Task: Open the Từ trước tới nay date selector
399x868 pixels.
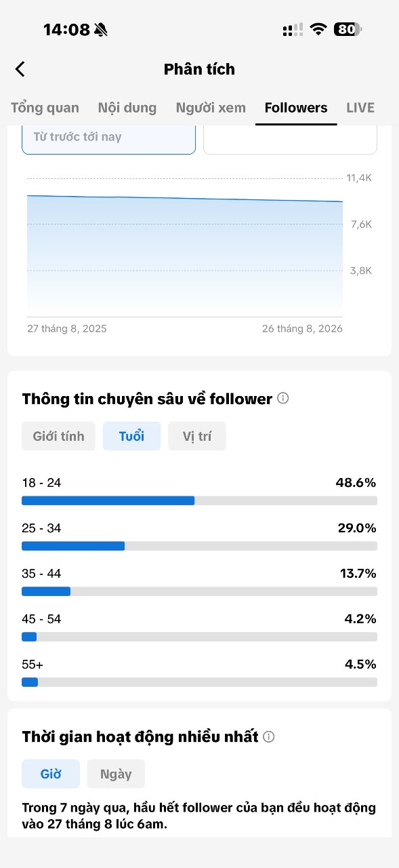Action: point(109,140)
